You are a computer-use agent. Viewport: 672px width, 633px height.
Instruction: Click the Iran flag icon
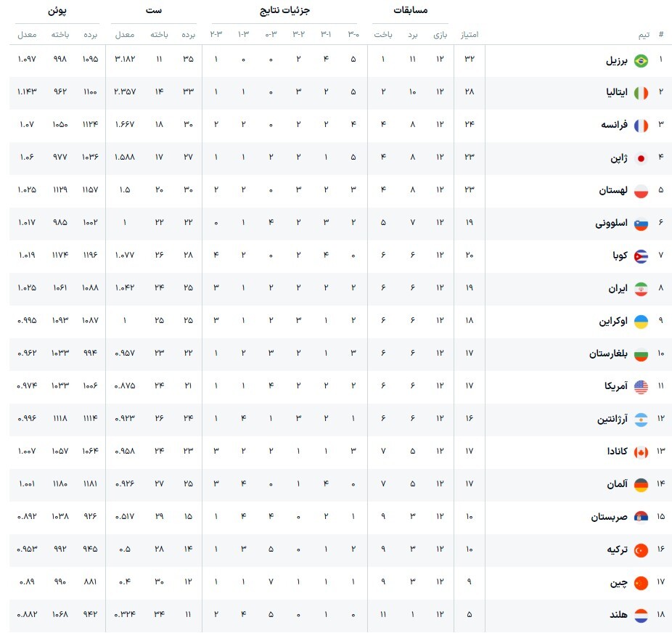tap(641, 288)
